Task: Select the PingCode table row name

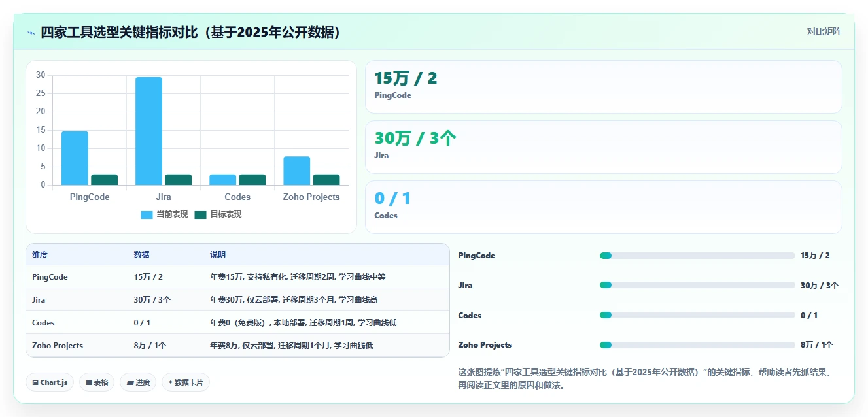Action: [50, 277]
